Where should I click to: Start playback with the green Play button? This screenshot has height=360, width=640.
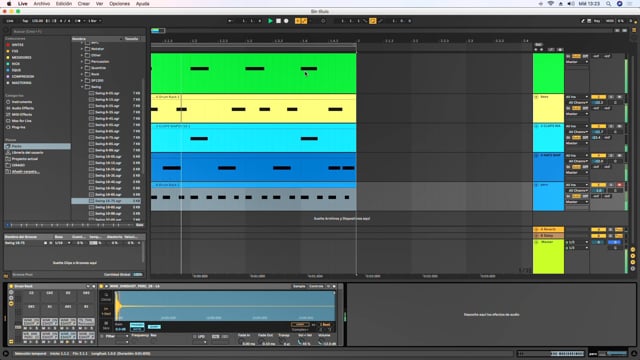click(270, 21)
